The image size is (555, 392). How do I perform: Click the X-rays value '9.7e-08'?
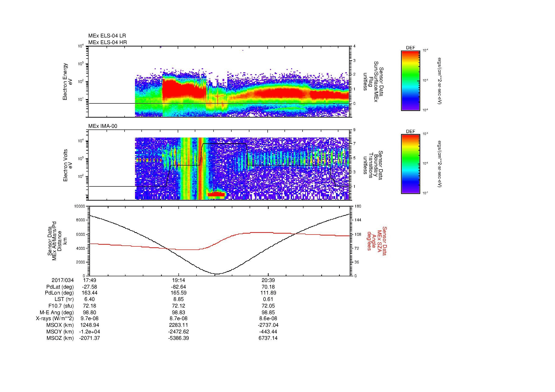(89, 318)
